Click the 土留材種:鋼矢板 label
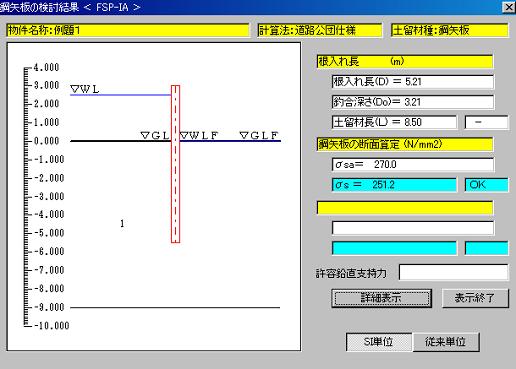Viewport: 516px width, 369px height. pyautogui.click(x=450, y=30)
